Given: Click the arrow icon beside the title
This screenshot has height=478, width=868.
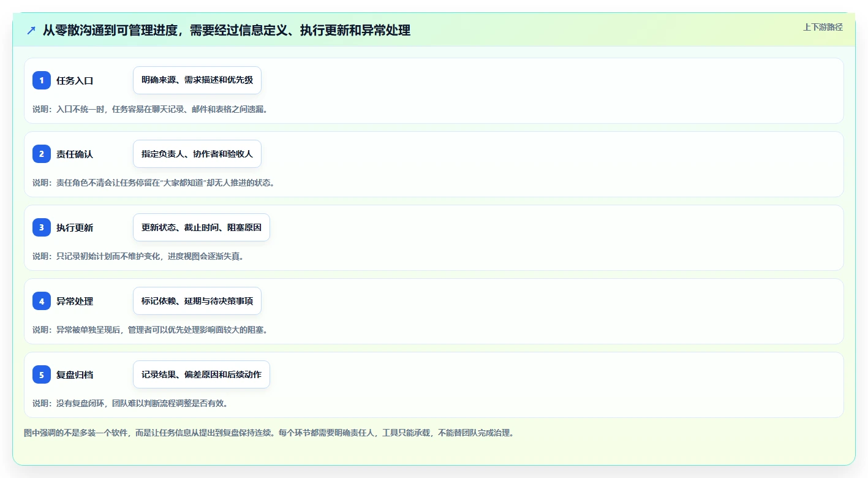Looking at the screenshot, I should (31, 30).
